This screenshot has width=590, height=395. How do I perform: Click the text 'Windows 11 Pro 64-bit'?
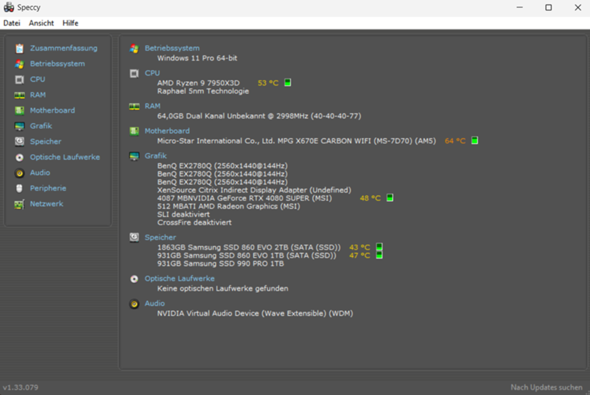click(197, 58)
